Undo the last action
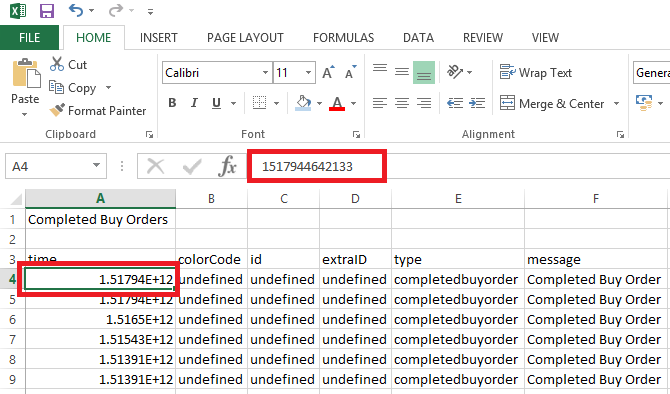Screen dimensions: 670x394 click(x=76, y=10)
